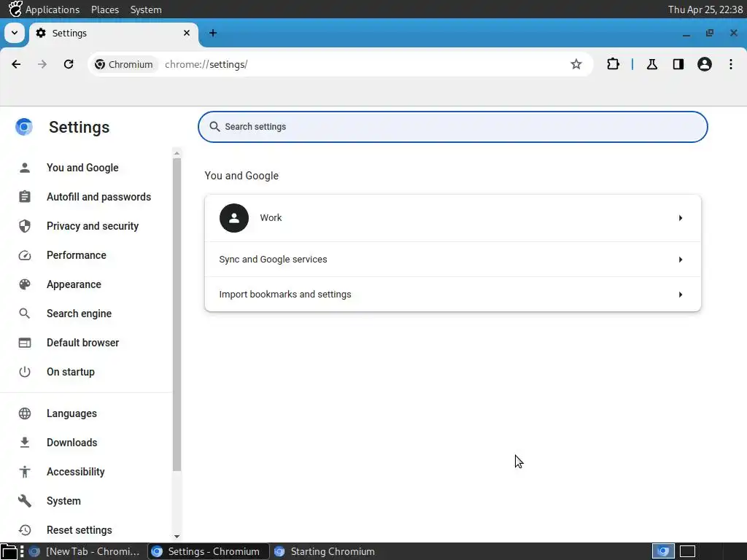Open Search engine settings section
This screenshot has width=747, height=560.
click(79, 314)
